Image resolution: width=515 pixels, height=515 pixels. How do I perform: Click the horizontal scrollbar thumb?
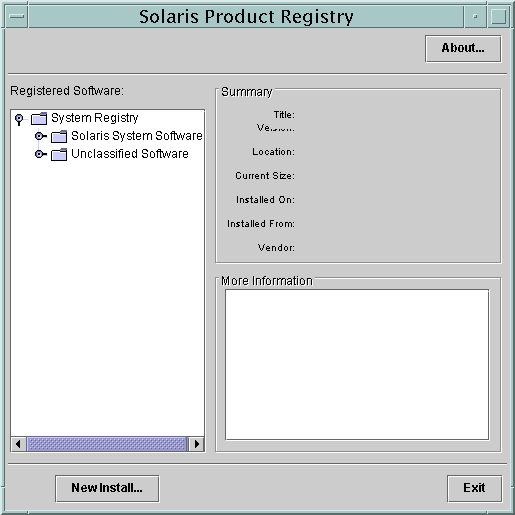(x=107, y=444)
